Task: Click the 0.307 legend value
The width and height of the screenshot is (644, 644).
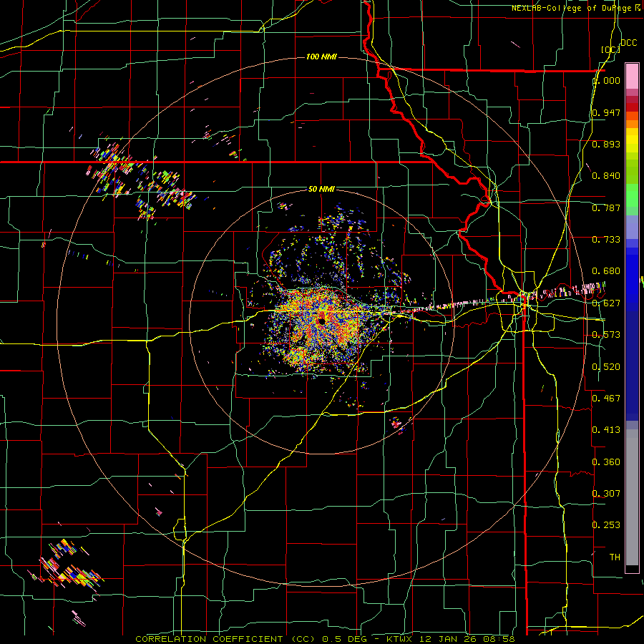Action: click(x=606, y=494)
